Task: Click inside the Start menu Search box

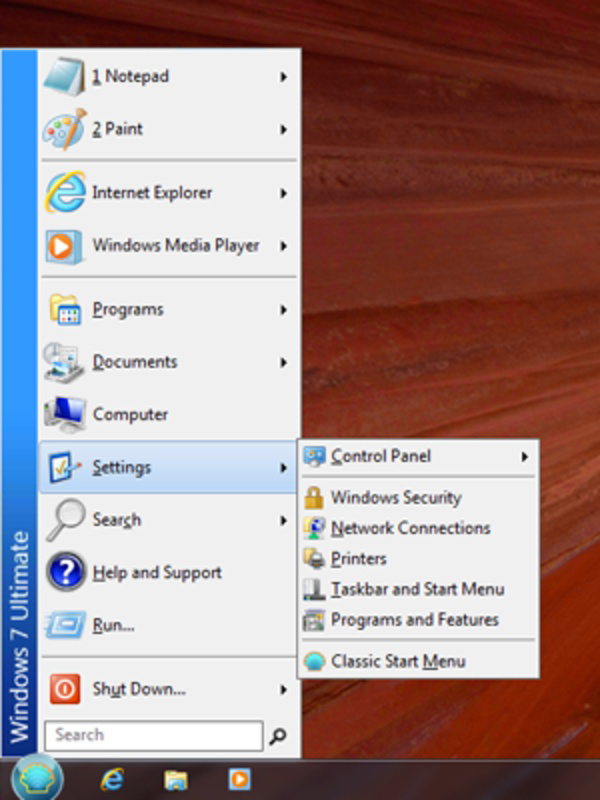Action: (x=154, y=735)
